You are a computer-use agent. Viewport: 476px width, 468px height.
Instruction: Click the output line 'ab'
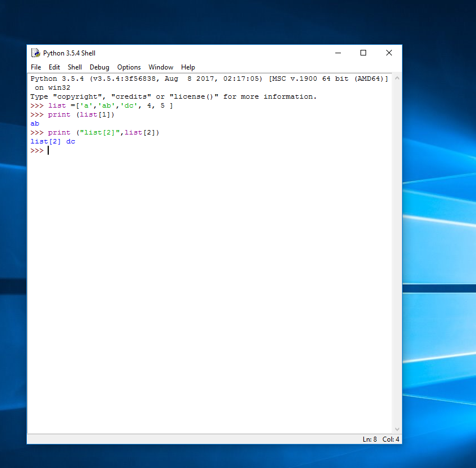point(35,123)
